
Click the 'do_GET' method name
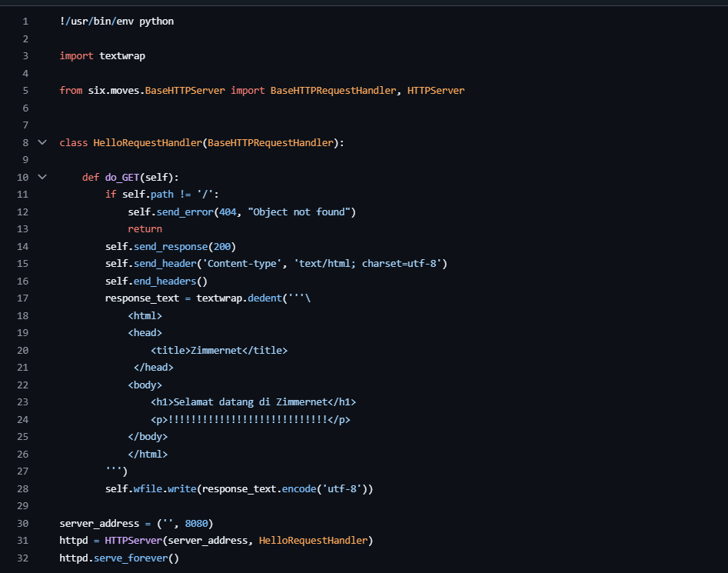click(x=122, y=178)
